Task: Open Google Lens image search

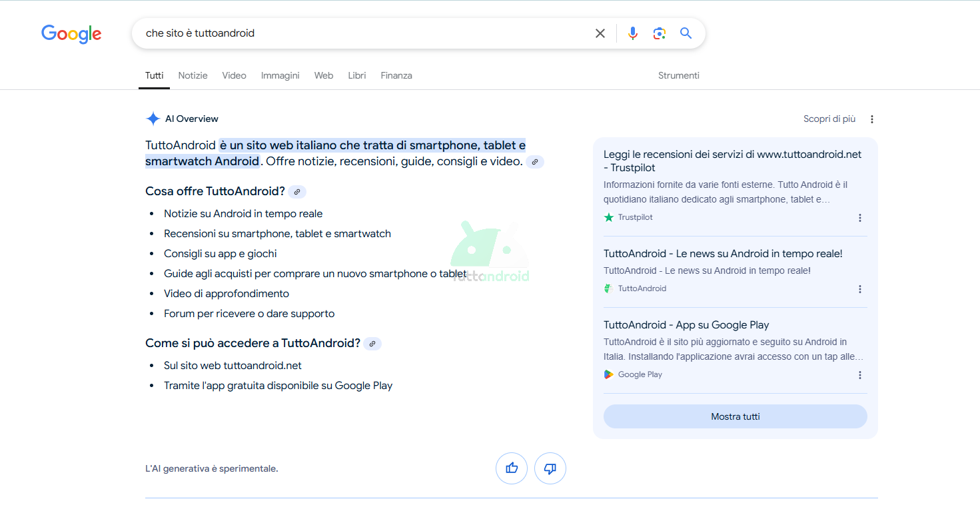Action: tap(660, 33)
